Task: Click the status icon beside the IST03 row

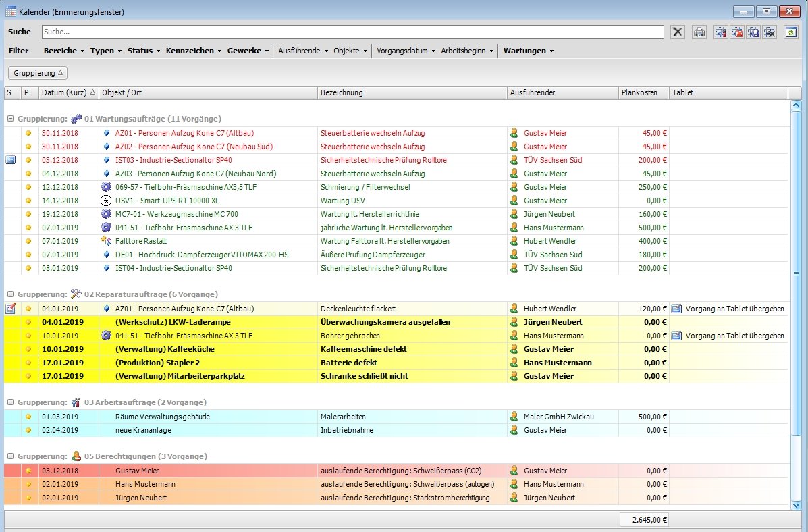Action: (x=10, y=160)
